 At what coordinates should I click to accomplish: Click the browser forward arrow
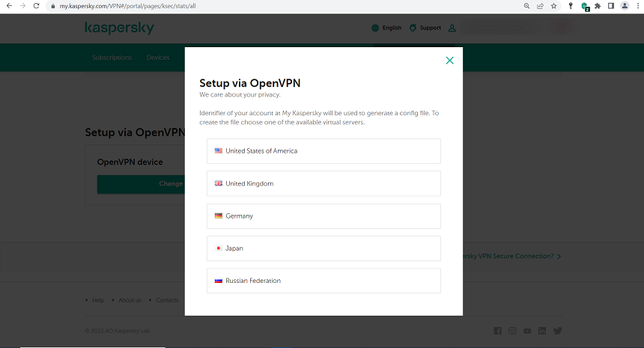coord(22,6)
